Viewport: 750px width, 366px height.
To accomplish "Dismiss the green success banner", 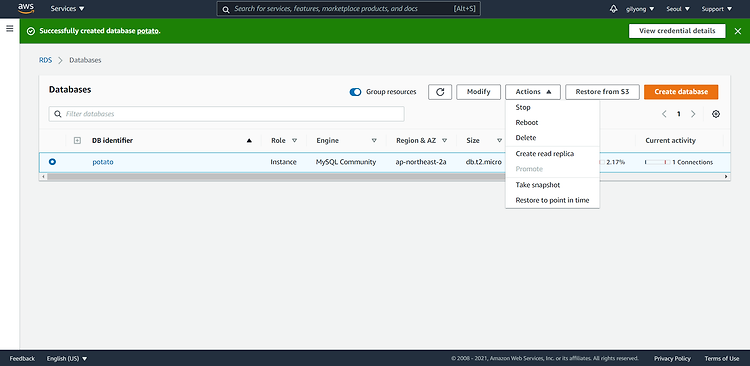I will tap(738, 31).
